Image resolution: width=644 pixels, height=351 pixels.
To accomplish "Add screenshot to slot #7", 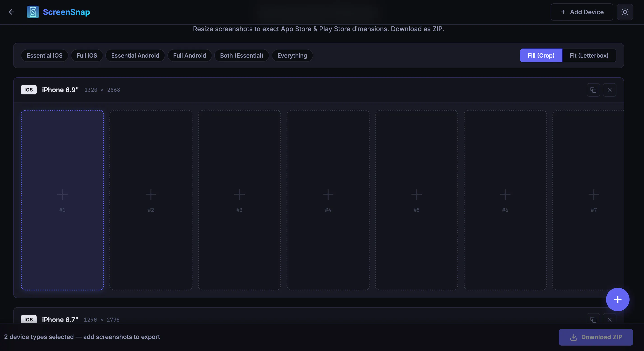I will tap(588, 200).
